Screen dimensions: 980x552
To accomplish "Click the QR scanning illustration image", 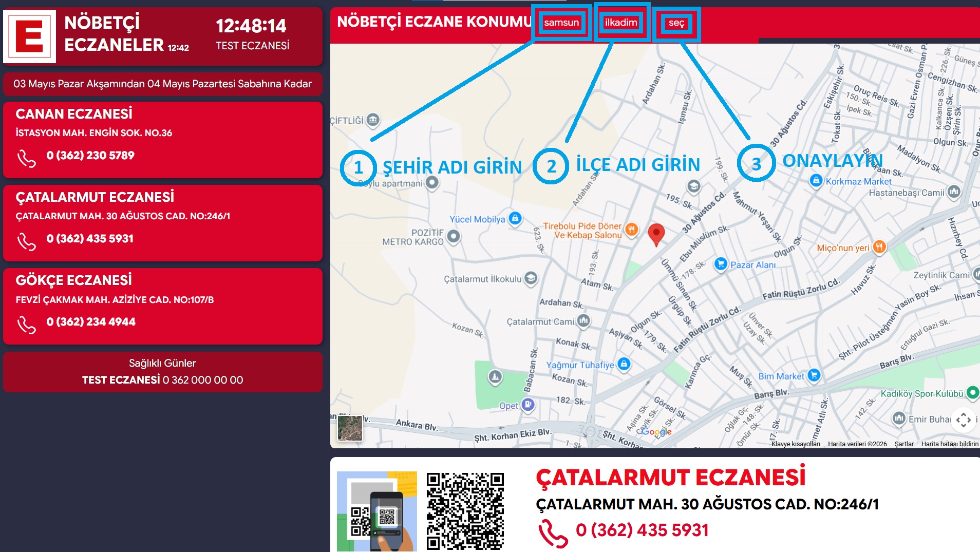I will click(377, 511).
